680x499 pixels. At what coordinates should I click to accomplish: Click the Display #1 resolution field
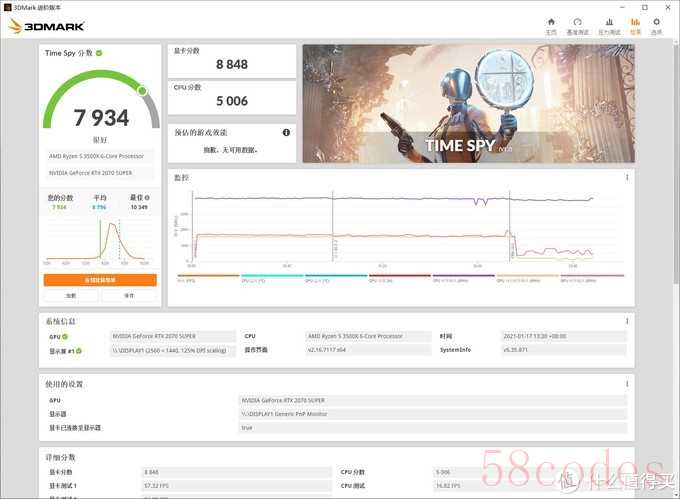click(x=173, y=350)
